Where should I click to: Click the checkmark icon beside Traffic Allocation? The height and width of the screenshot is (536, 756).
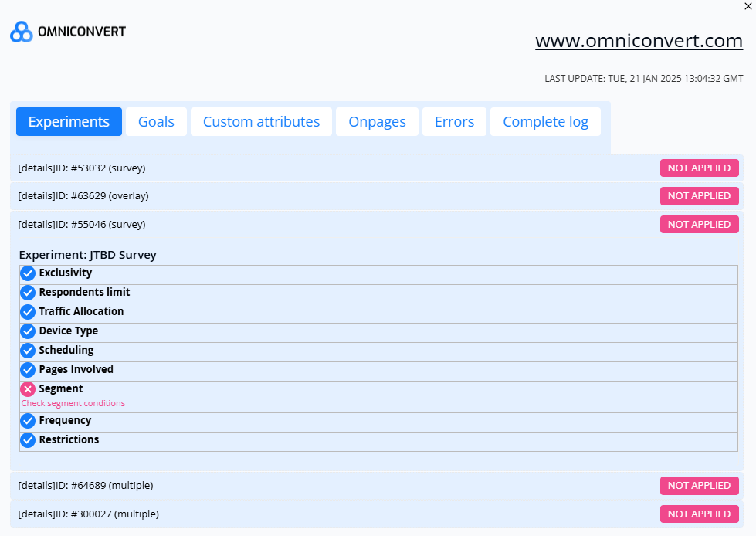point(28,312)
